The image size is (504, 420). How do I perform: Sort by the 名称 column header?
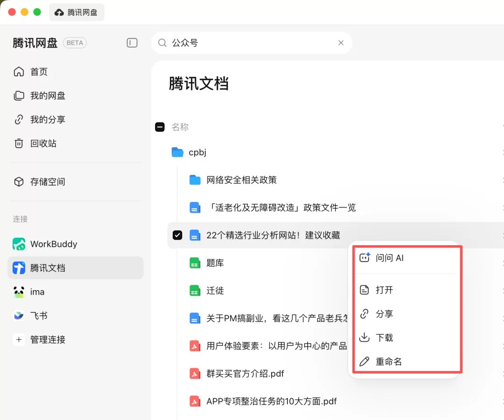pos(180,127)
